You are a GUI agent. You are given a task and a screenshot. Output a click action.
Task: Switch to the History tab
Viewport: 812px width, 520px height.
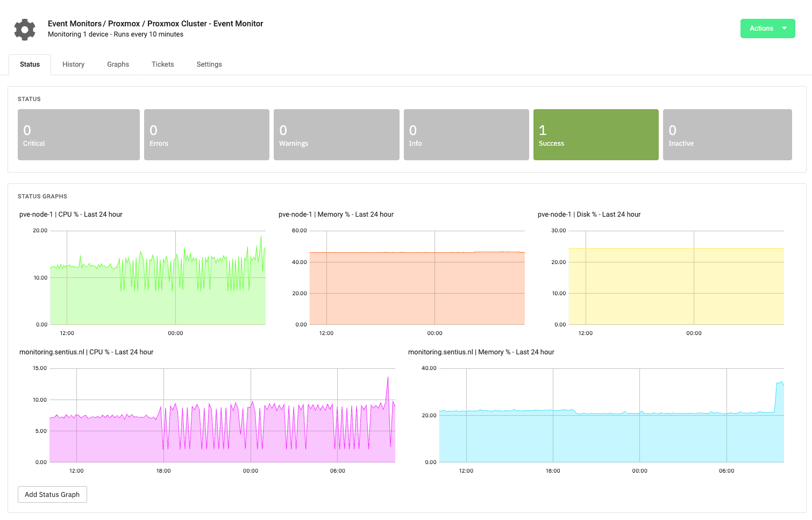point(73,64)
